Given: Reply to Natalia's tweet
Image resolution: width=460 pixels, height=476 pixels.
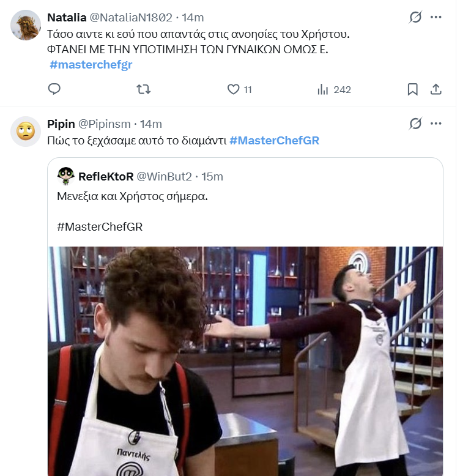Looking at the screenshot, I should coord(54,89).
